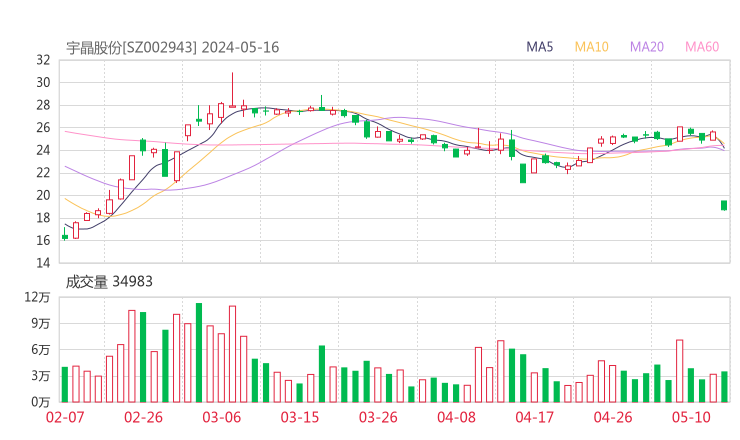Click the MA5 legend label
The width and height of the screenshot is (740, 440).
[539, 47]
